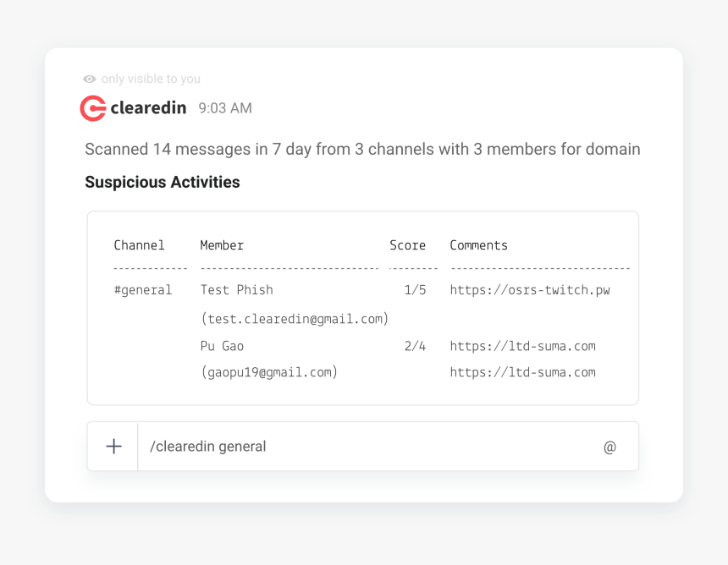Open the clearedin sender name
728x565 pixels.
click(x=148, y=107)
